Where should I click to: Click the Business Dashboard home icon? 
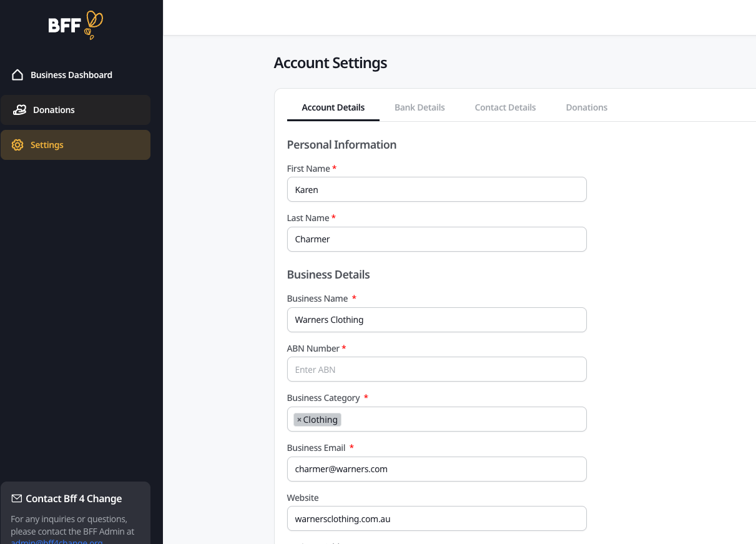17,75
